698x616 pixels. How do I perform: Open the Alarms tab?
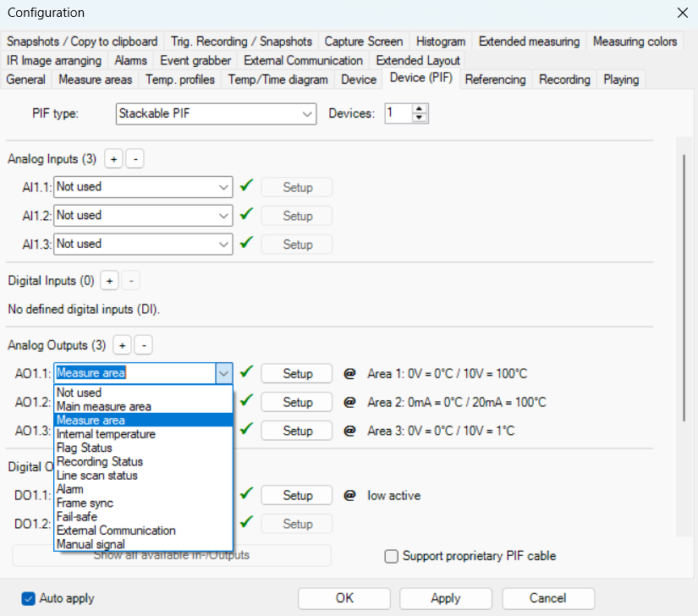coord(130,61)
